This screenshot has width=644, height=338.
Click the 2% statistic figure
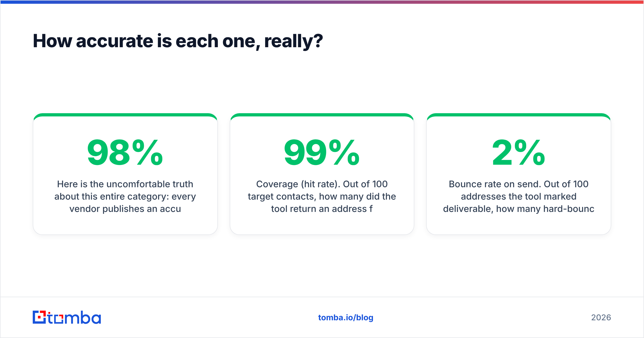coord(518,153)
